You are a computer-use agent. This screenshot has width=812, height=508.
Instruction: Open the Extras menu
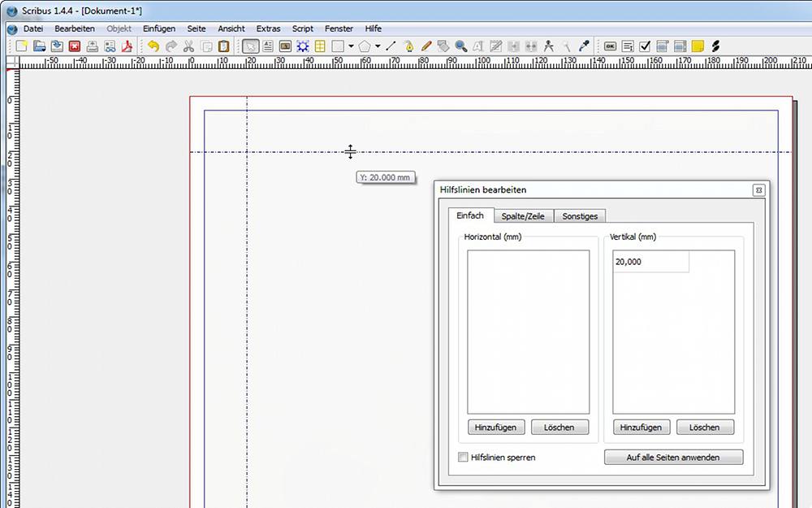(268, 28)
